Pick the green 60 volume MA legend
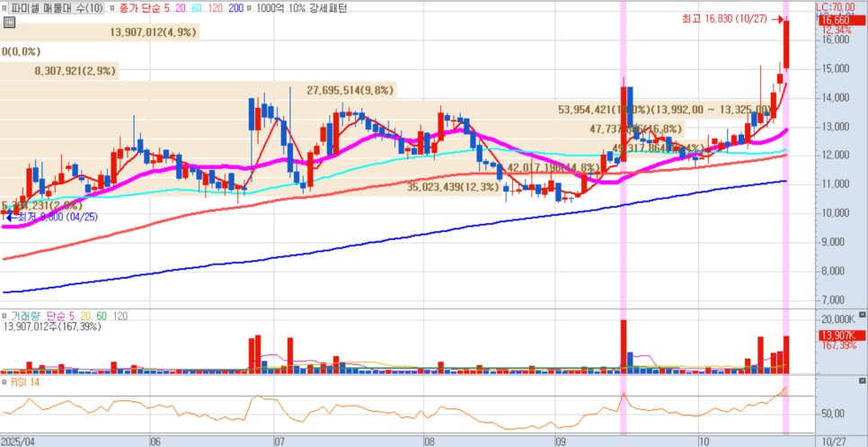The width and height of the screenshot is (868, 447). point(102,317)
